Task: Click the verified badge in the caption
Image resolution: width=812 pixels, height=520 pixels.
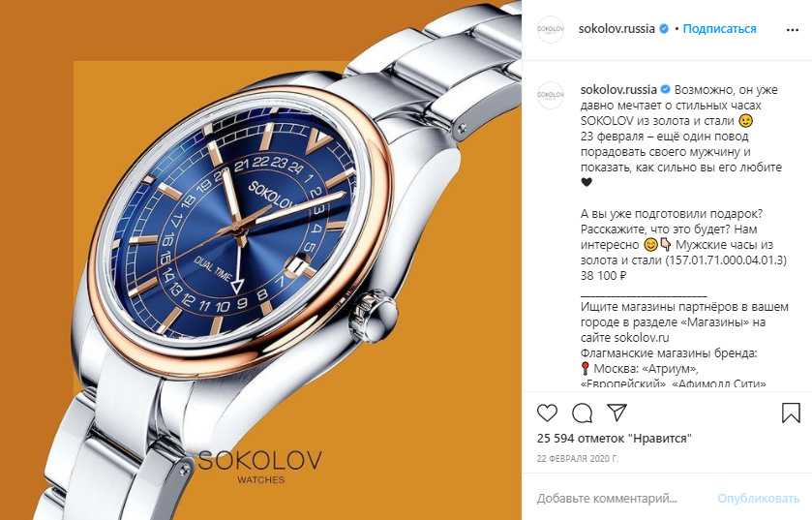Action: (x=666, y=90)
